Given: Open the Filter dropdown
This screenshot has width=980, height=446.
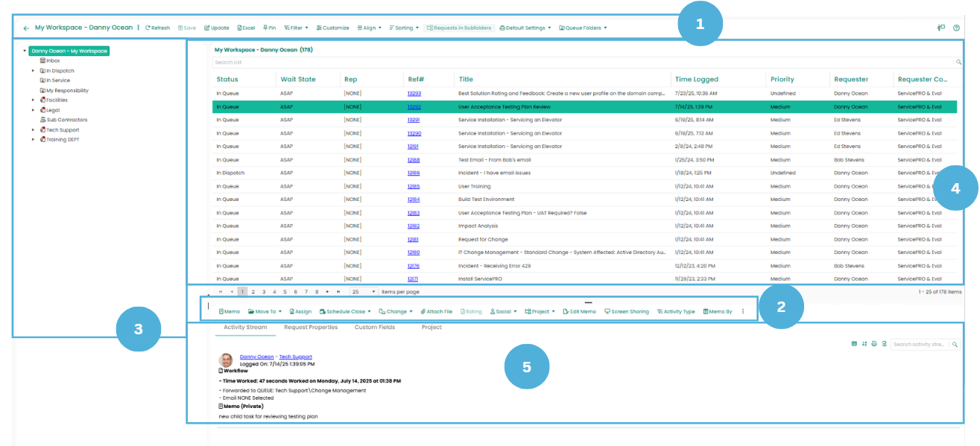Looking at the screenshot, I should tap(296, 28).
